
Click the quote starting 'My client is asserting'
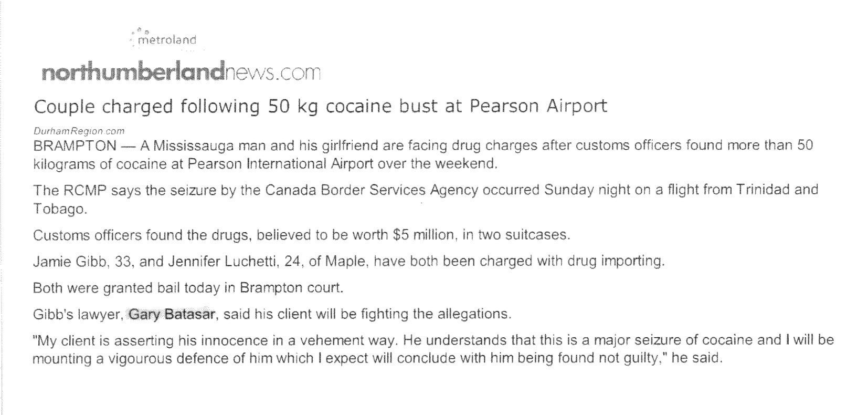[x=433, y=349]
